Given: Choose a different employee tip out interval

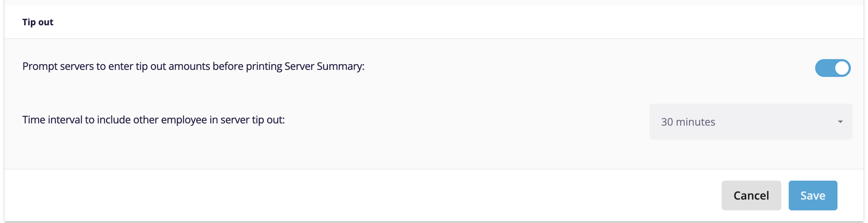Looking at the screenshot, I should coord(750,122).
